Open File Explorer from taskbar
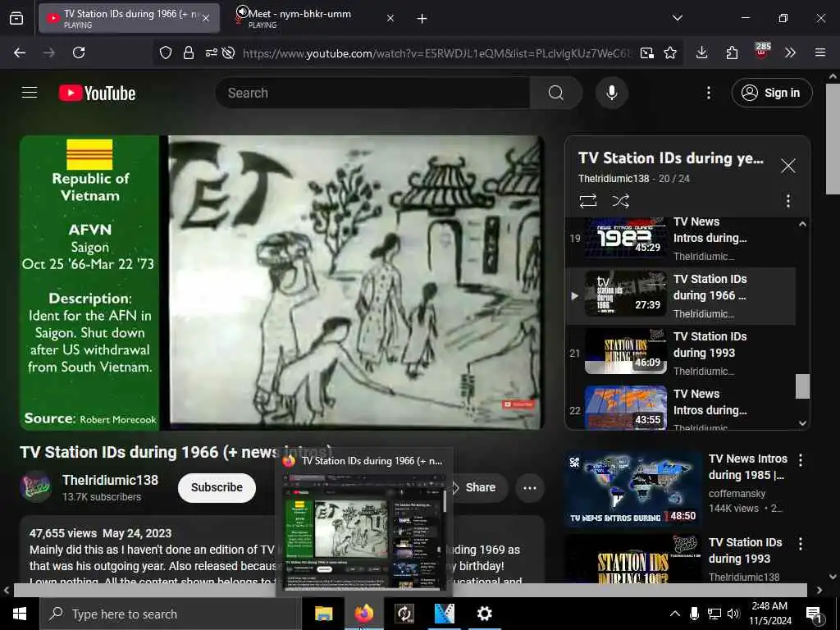840x630 pixels. coord(323,614)
